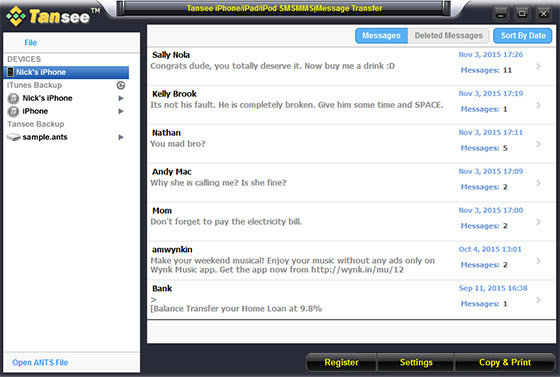Screen dimensions: 560x377
Task: Click the Sort By Date button
Action: (x=523, y=36)
